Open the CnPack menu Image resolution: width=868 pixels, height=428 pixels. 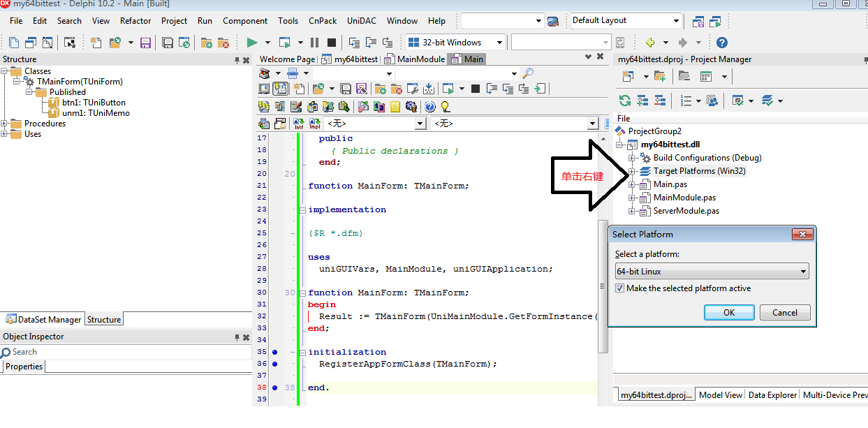click(322, 21)
